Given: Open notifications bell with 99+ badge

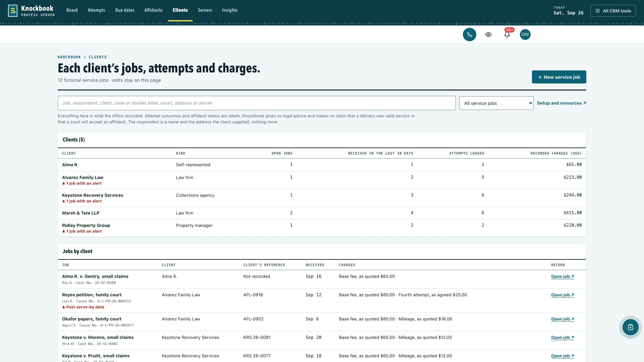Looking at the screenshot, I should coord(507,35).
